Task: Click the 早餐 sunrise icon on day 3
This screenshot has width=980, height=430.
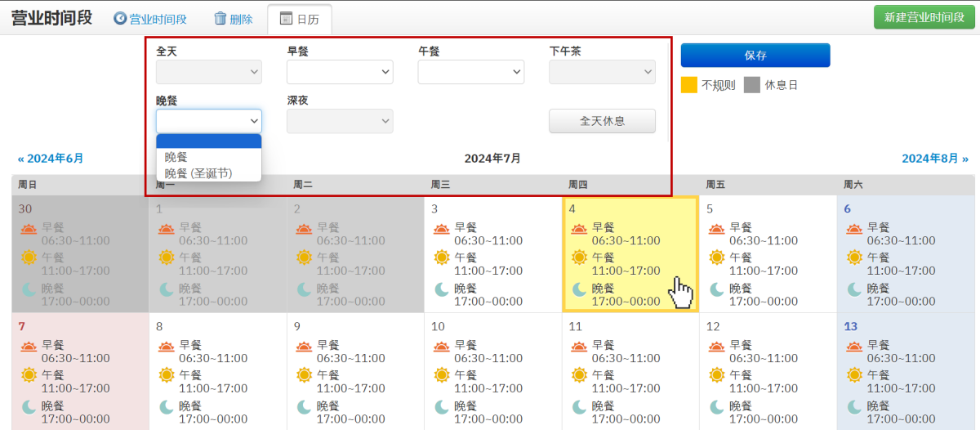Action: [442, 229]
